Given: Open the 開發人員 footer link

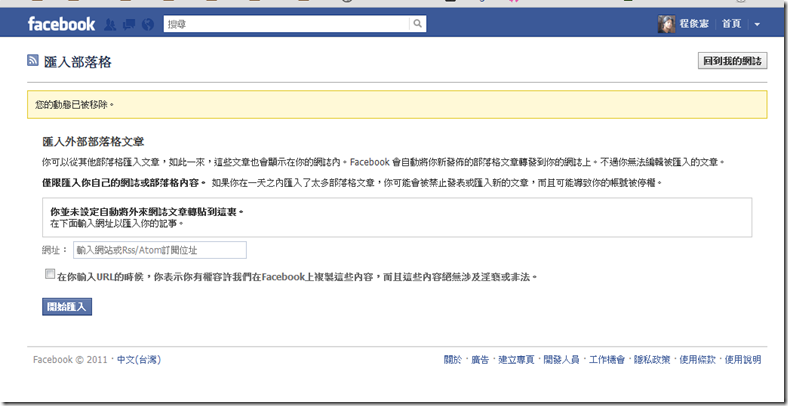Looking at the screenshot, I should click(x=561, y=360).
